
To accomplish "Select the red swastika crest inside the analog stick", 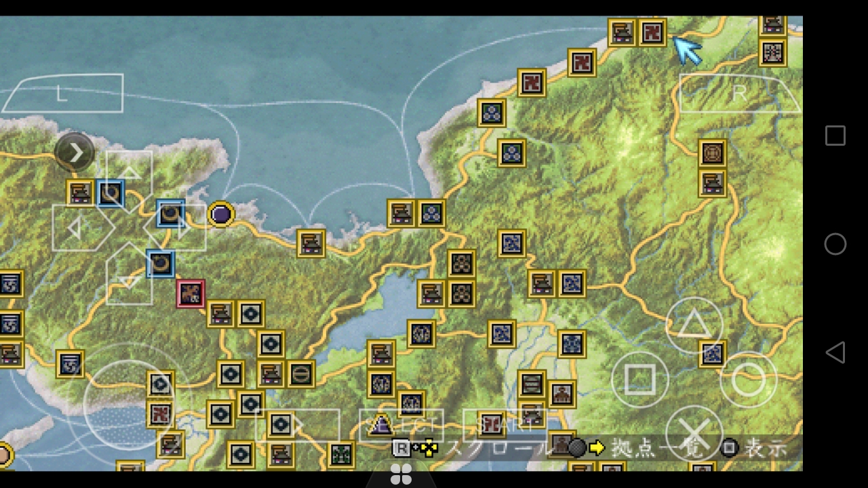I will [x=161, y=413].
